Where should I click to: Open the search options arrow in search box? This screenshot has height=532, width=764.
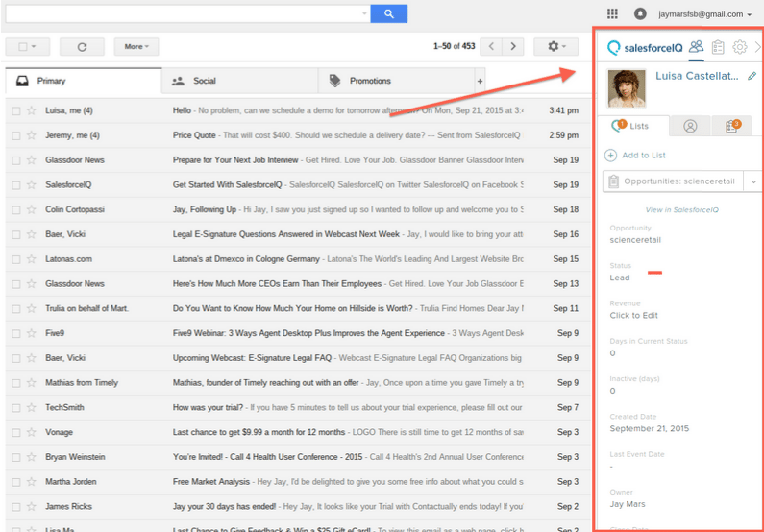point(364,13)
